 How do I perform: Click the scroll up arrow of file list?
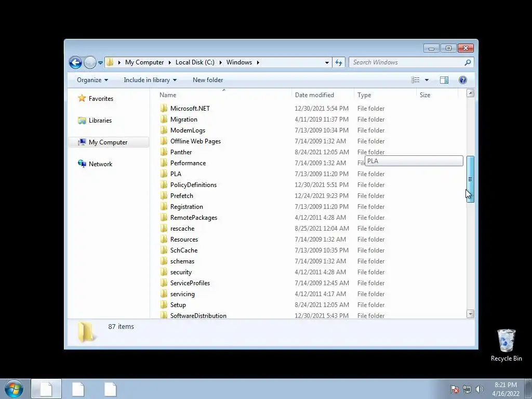[x=470, y=93]
